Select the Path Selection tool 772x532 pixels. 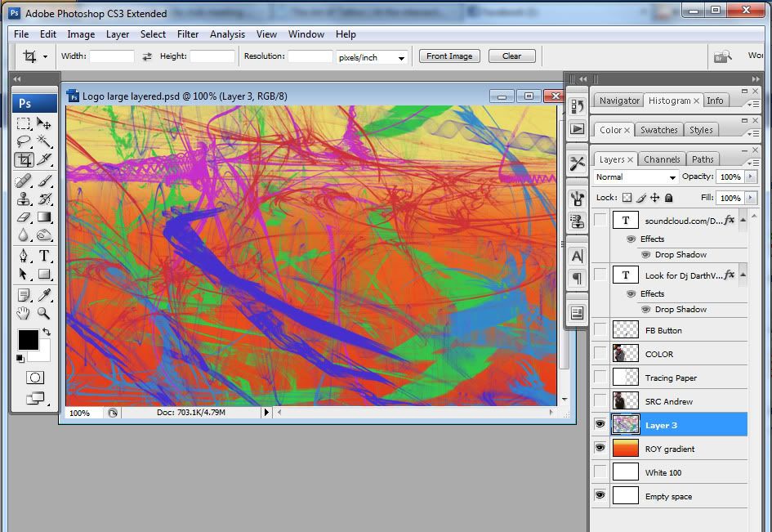[24, 274]
